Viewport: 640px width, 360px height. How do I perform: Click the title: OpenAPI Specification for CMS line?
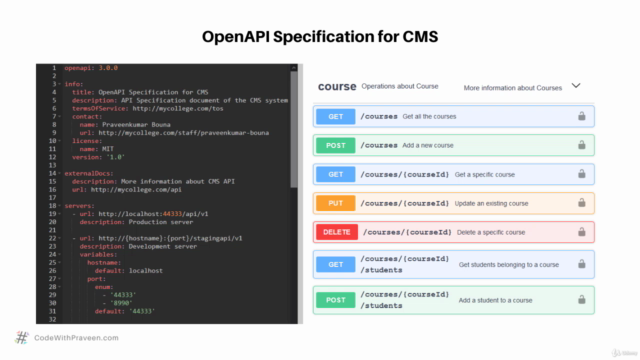(140, 92)
